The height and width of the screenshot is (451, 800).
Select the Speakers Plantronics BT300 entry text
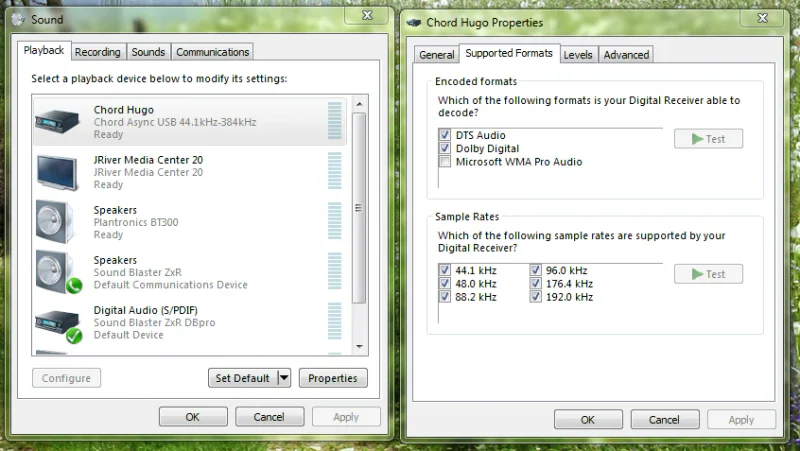click(x=136, y=222)
